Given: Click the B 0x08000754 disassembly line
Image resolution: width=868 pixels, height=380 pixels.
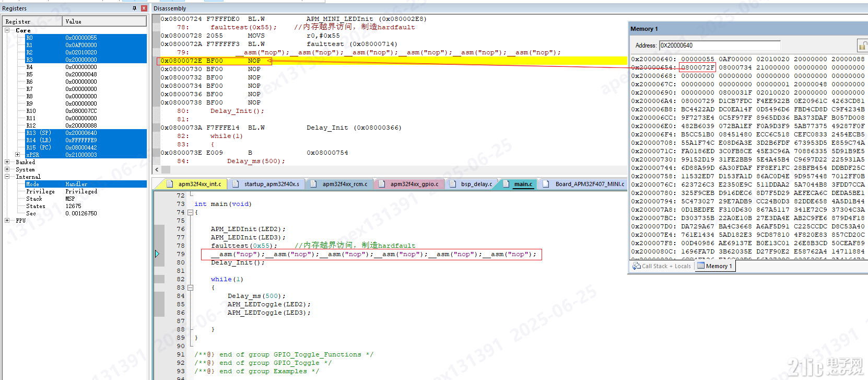Looking at the screenshot, I should [x=254, y=153].
